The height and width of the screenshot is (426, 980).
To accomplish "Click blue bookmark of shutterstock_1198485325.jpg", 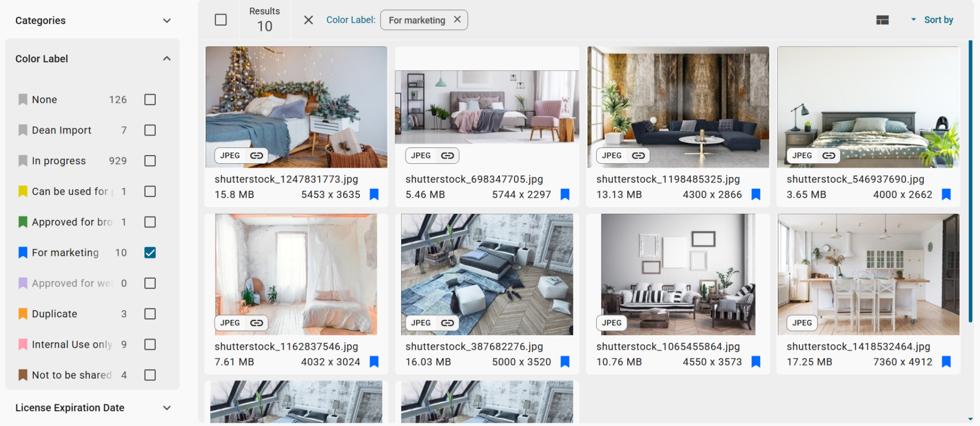I will point(756,195).
